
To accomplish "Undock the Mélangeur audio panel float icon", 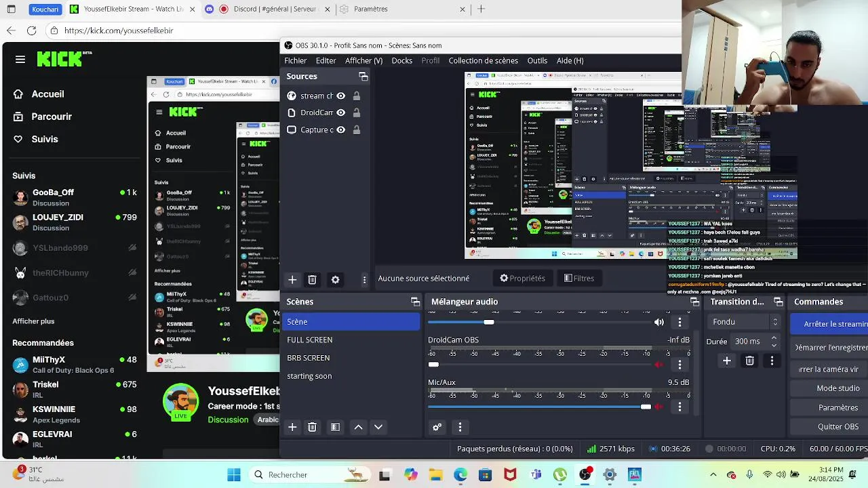I will pos(694,302).
